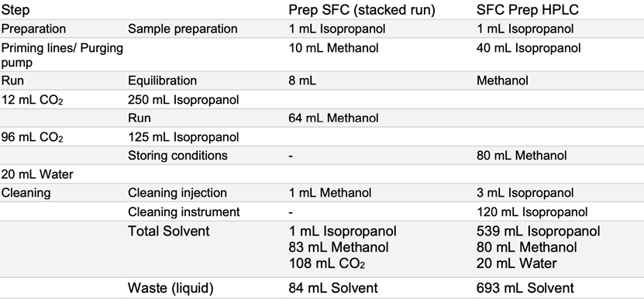The image size is (644, 299).
Task: Select the Prep SFC (stacked run) header
Action: pos(362,10)
